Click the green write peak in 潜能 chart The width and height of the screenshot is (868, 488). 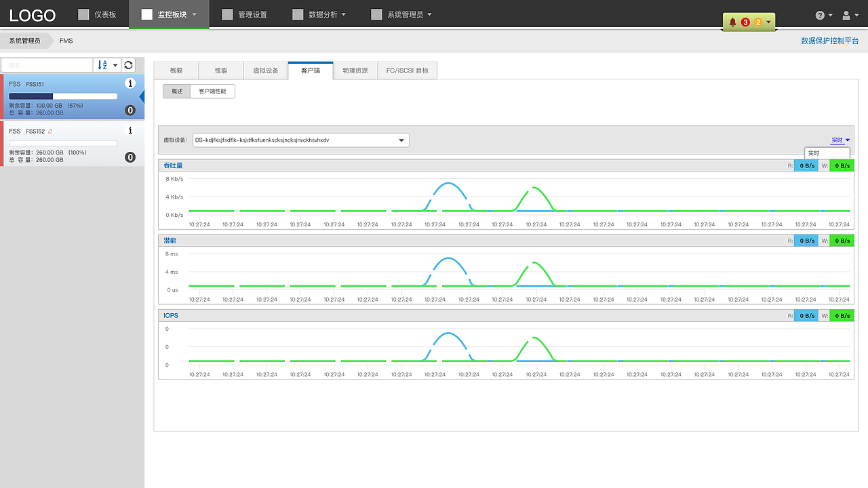tap(535, 262)
